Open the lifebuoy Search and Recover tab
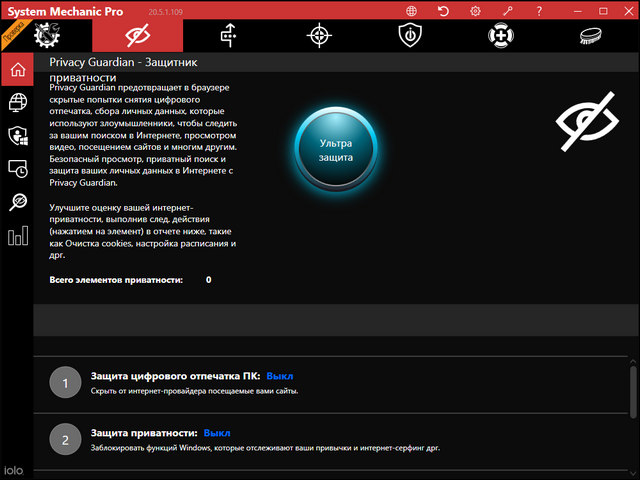The image size is (640, 480). [x=501, y=36]
